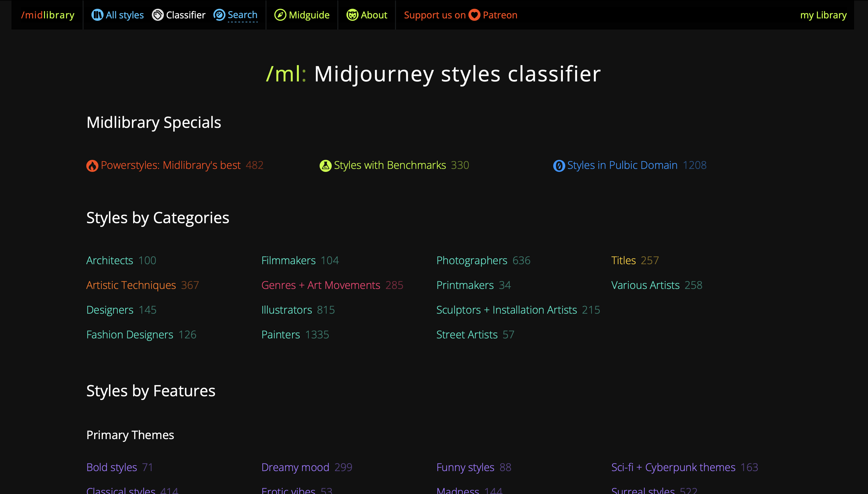View Sculptors + Installation Artists styles
The height and width of the screenshot is (494, 868).
(506, 310)
